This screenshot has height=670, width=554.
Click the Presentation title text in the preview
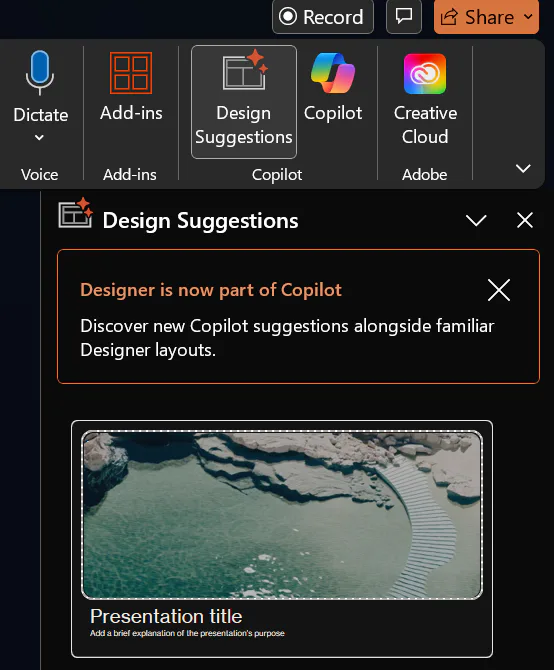(166, 616)
